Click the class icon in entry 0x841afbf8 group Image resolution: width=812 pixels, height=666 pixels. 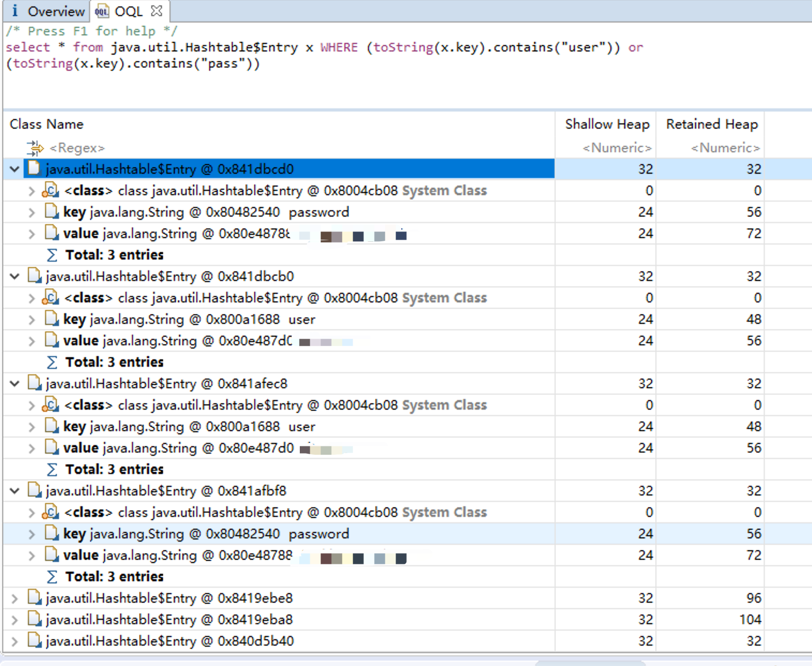click(x=50, y=512)
